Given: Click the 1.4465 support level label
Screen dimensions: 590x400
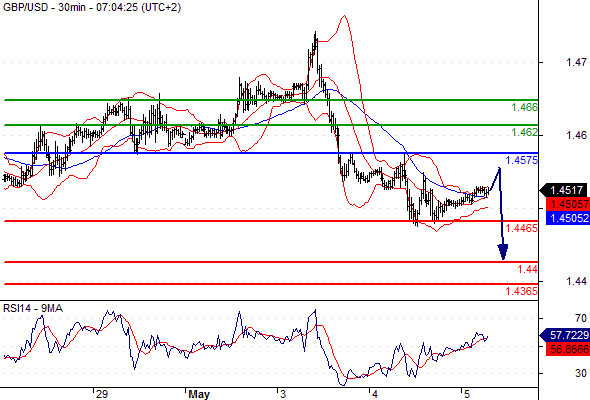Looking at the screenshot, I should click(x=522, y=228).
